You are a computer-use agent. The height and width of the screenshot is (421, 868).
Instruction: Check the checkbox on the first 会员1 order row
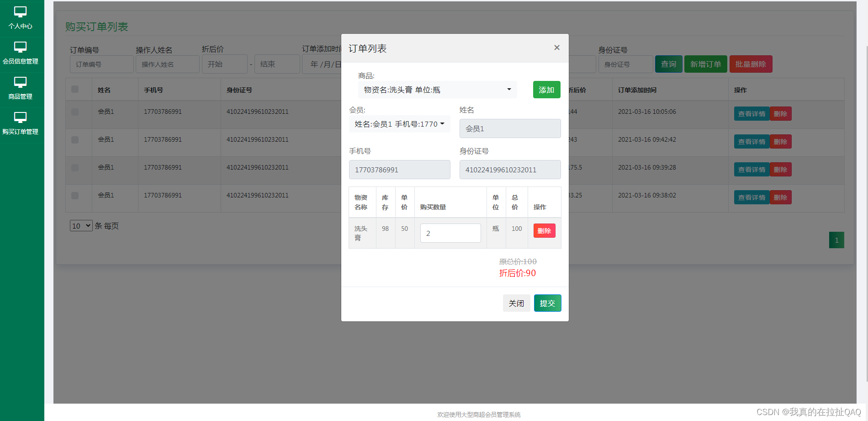point(74,112)
